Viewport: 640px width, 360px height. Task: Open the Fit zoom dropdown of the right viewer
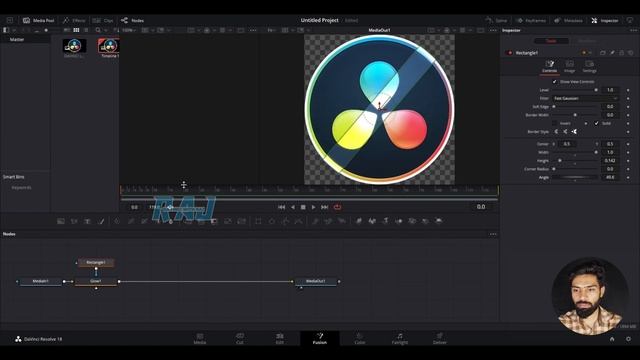pos(271,30)
